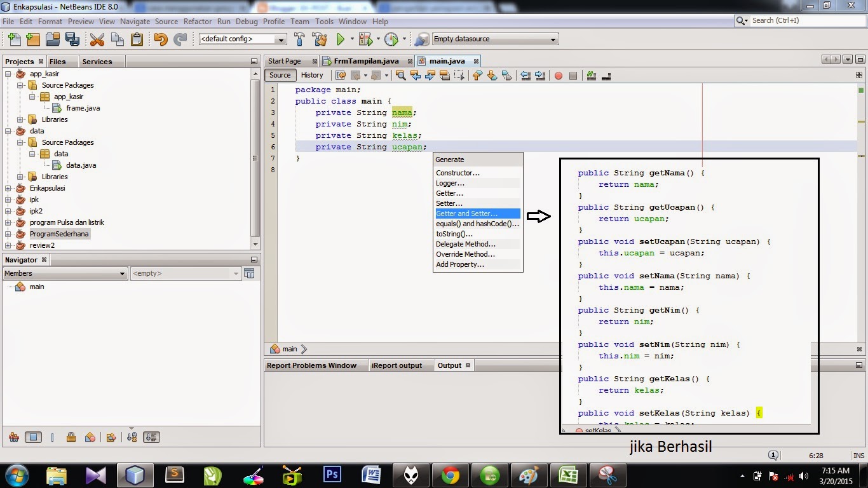Click the History view button
The height and width of the screenshot is (488, 868).
pos(312,75)
